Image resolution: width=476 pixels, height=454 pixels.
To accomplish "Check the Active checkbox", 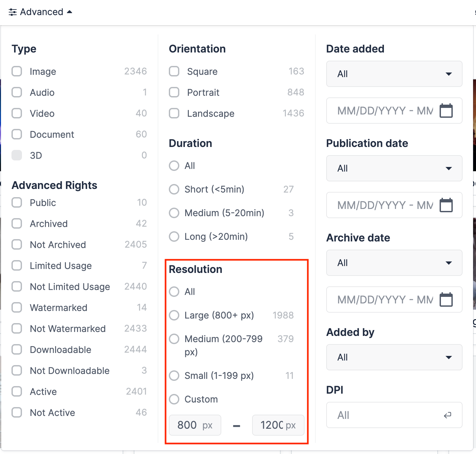I will coord(17,391).
